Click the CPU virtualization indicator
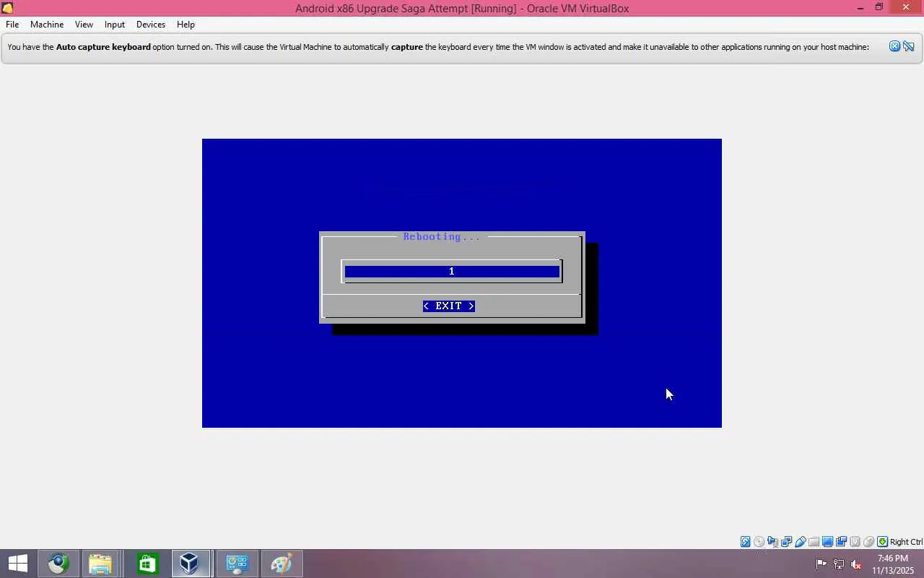 pyautogui.click(x=855, y=542)
